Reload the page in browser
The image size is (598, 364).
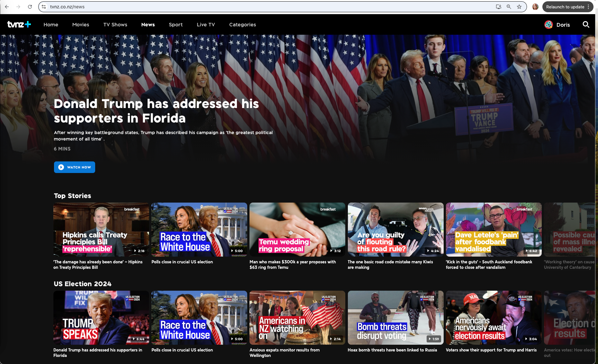30,7
